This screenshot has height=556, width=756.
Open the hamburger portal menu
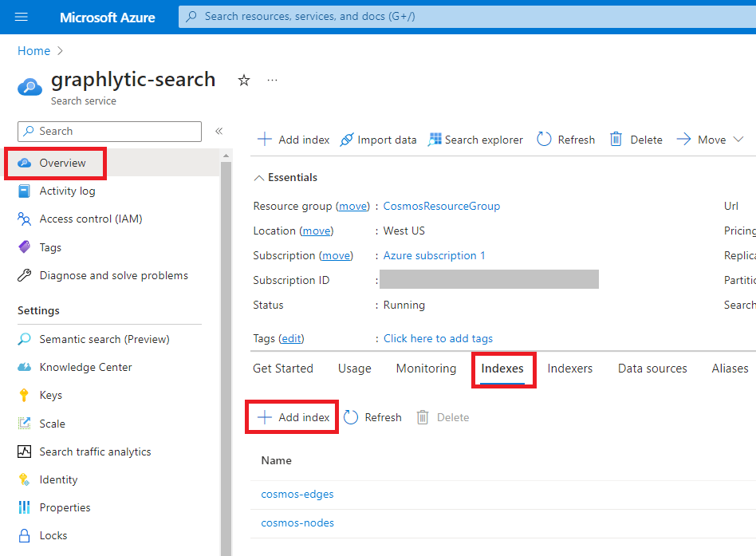(22, 17)
